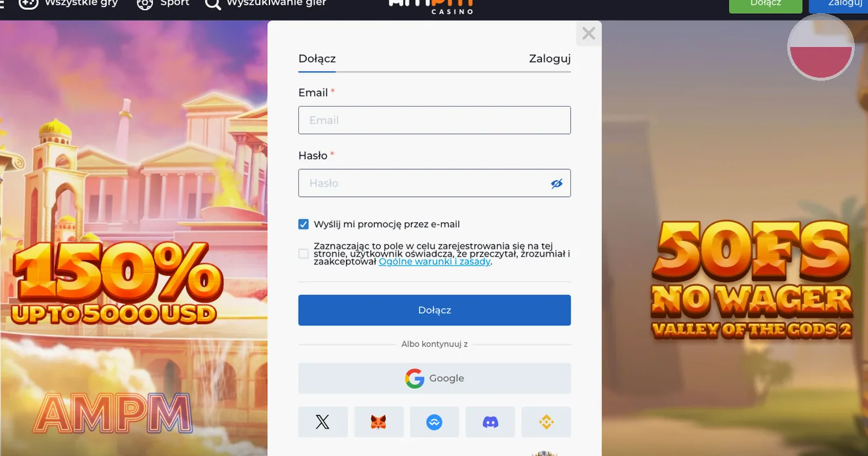The image size is (868, 456).
Task: Toggle password visibility eye icon
Action: pyautogui.click(x=556, y=183)
